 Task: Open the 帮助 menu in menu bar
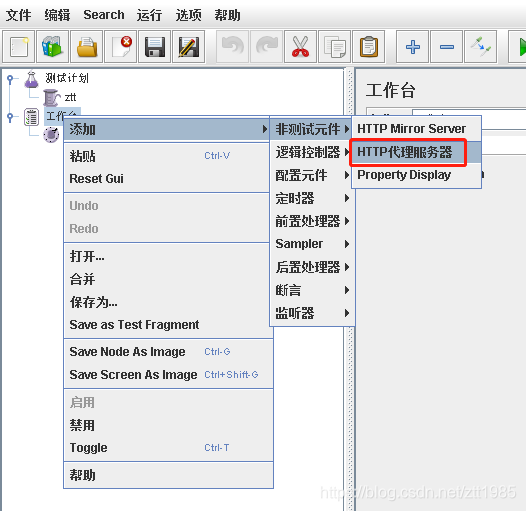227,15
